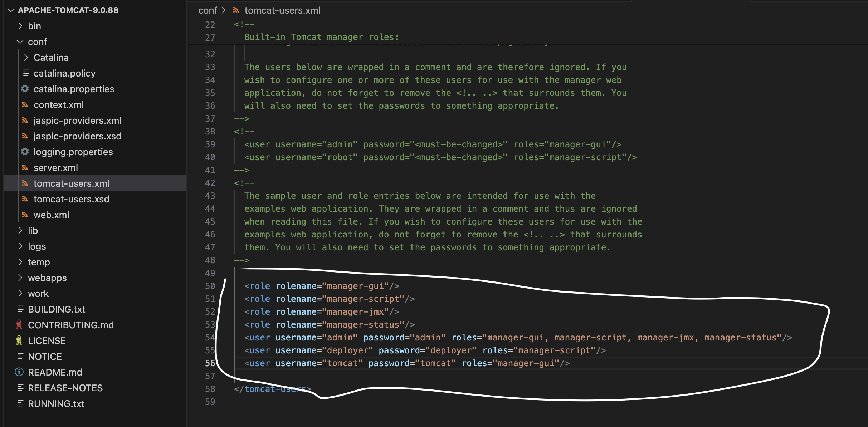The height and width of the screenshot is (427, 868).
Task: Open web.xml file
Action: click(x=52, y=215)
